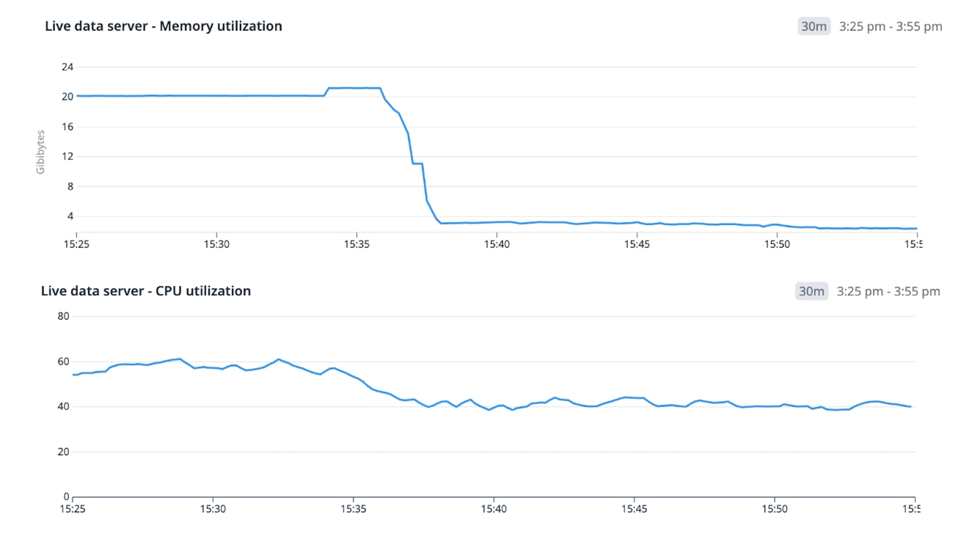This screenshot has width=980, height=539.
Task: Click the 15:30 tick on Memory chart axis
Action: click(217, 244)
